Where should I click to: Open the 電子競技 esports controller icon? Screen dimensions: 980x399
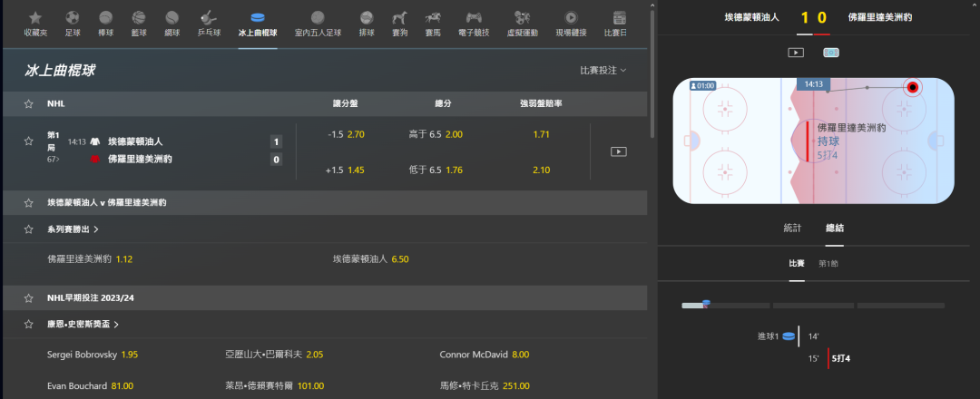474,18
